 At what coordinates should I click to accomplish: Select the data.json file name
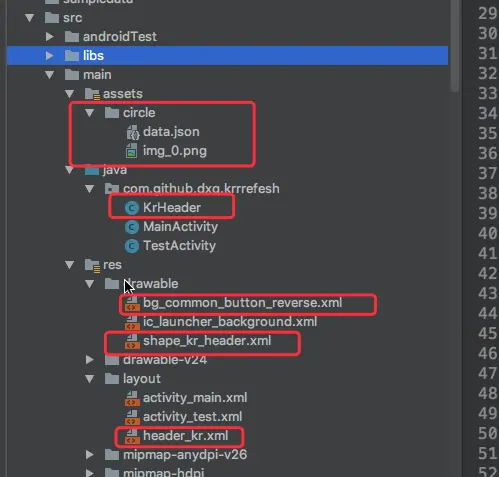[x=171, y=132]
